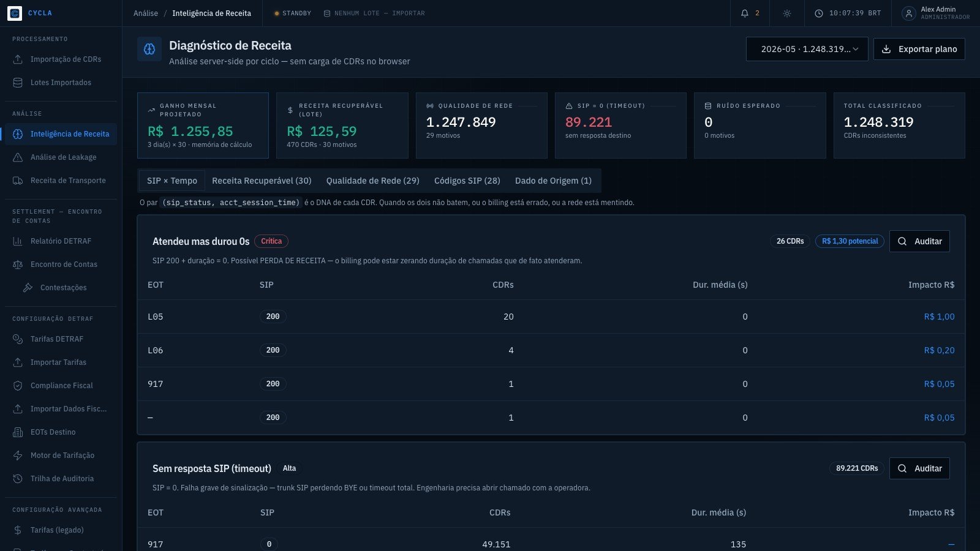Open Importar Dados Fiscais upload icon
This screenshot has height=551, width=980.
pyautogui.click(x=18, y=409)
